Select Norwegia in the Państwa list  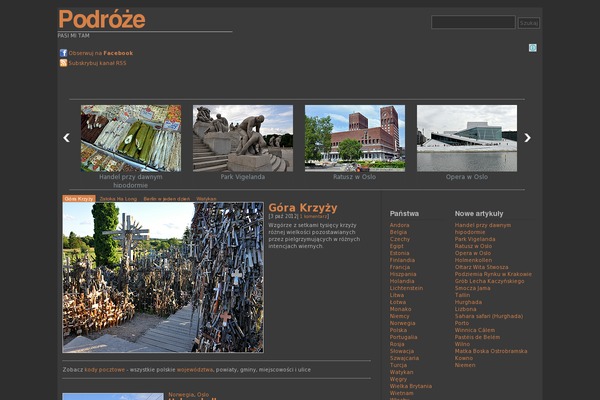pyautogui.click(x=402, y=323)
